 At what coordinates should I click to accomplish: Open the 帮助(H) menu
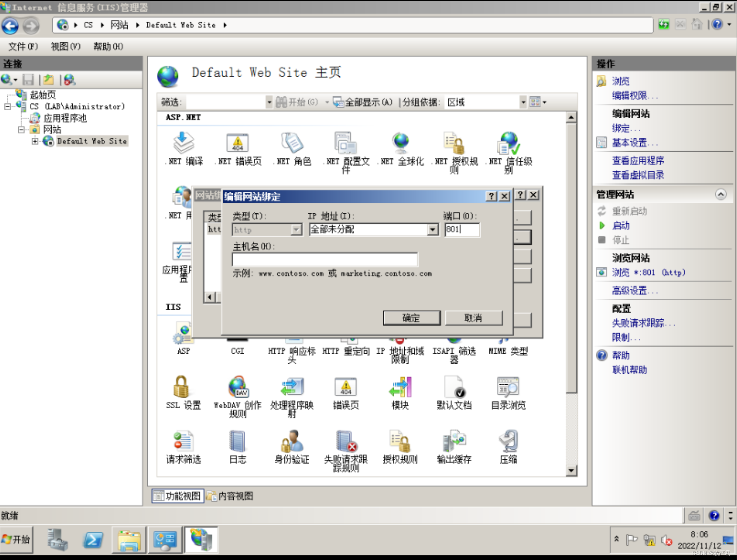click(108, 46)
